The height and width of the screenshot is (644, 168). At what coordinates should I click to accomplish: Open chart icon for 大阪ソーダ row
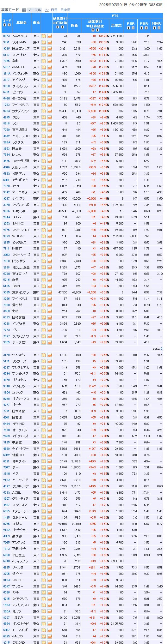click(x=50, y=167)
